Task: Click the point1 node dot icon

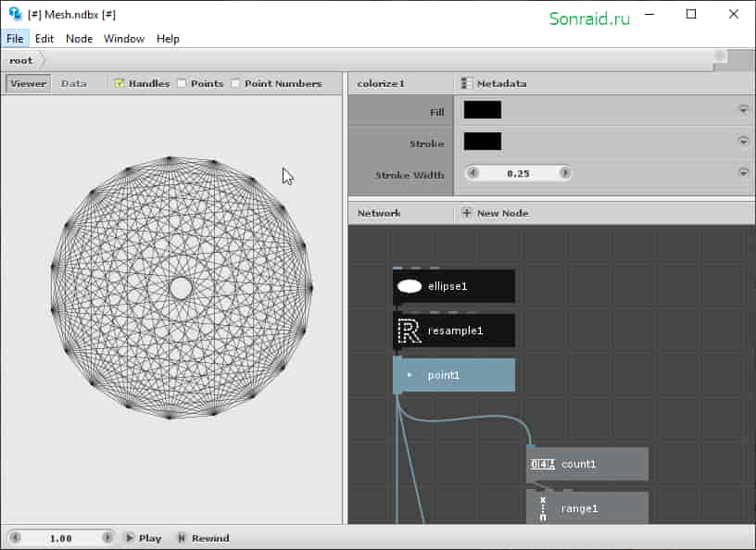Action: click(409, 375)
